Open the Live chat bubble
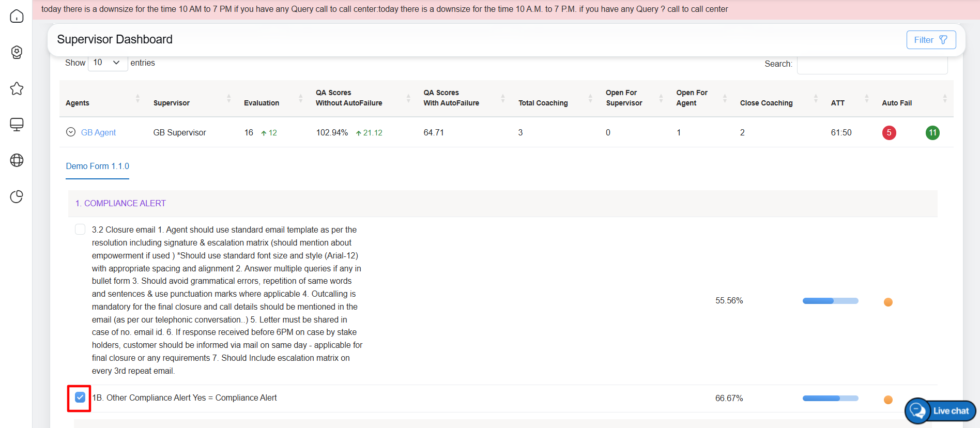This screenshot has height=428, width=980. [x=940, y=411]
